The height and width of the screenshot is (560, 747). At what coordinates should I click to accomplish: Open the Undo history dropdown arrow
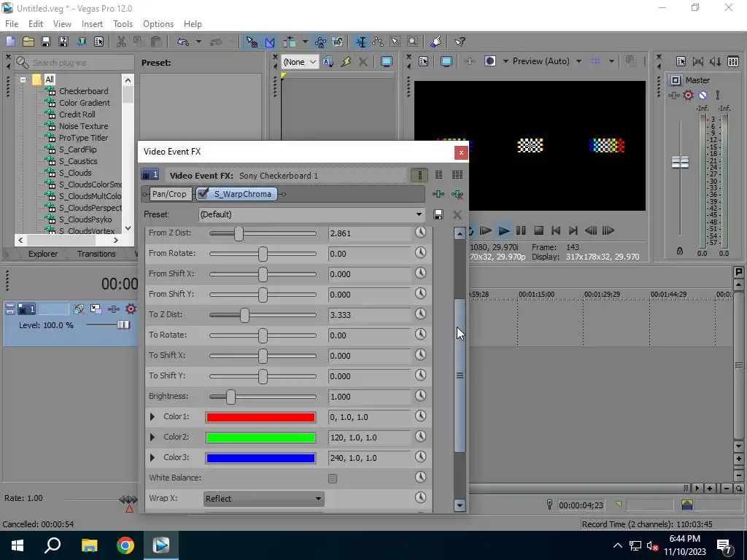[198, 42]
